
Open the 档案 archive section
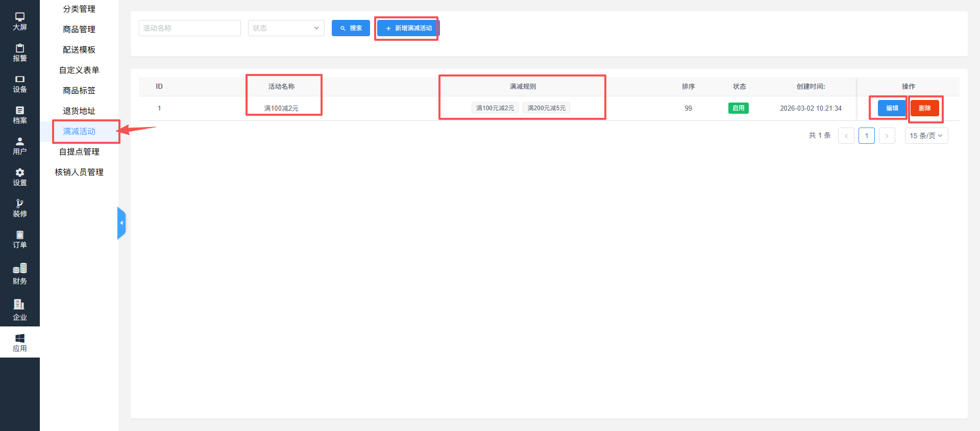[20, 115]
